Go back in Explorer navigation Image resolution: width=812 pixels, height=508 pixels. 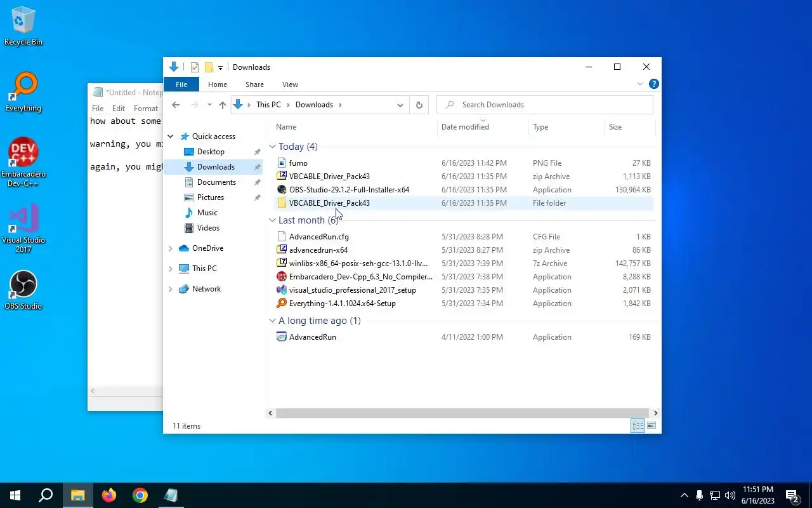(176, 105)
